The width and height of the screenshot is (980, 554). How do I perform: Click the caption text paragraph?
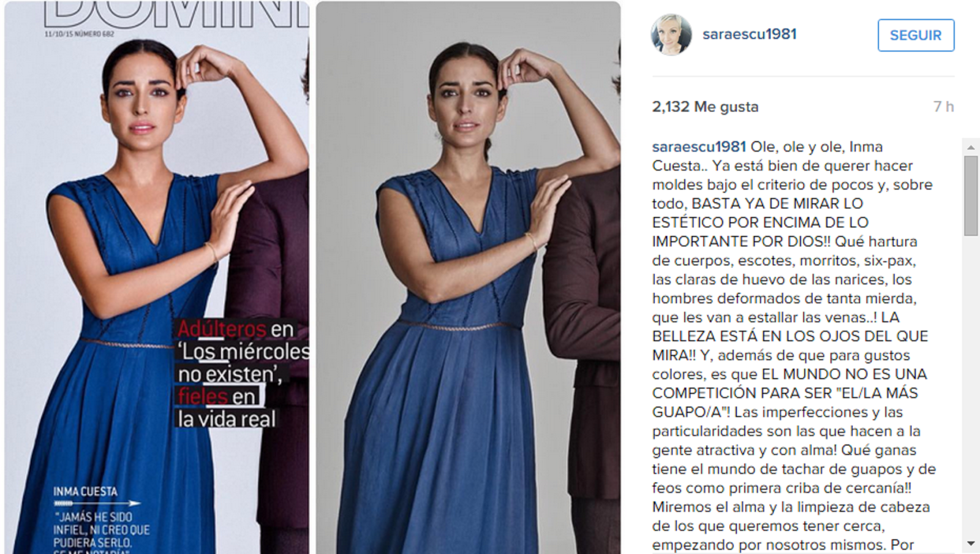tap(794, 346)
